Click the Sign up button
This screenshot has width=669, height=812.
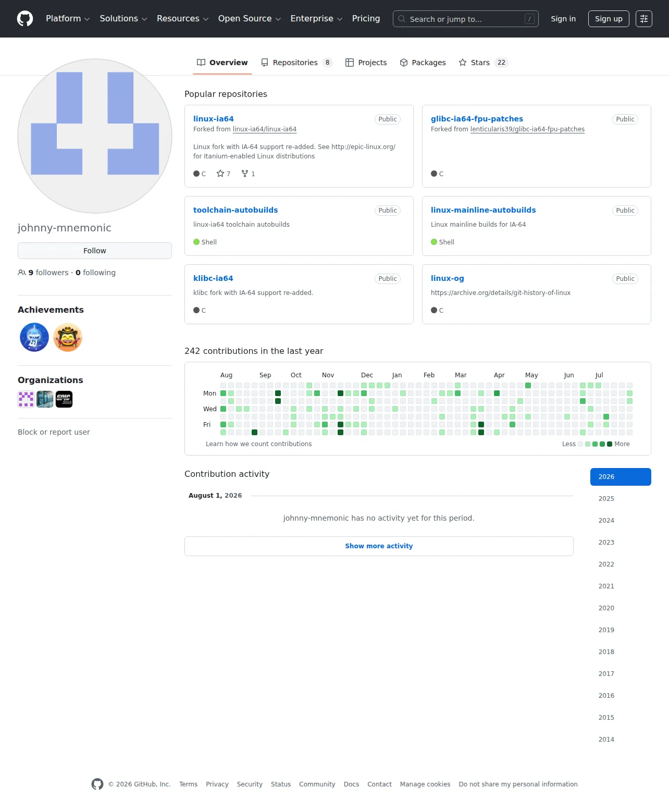[609, 19]
